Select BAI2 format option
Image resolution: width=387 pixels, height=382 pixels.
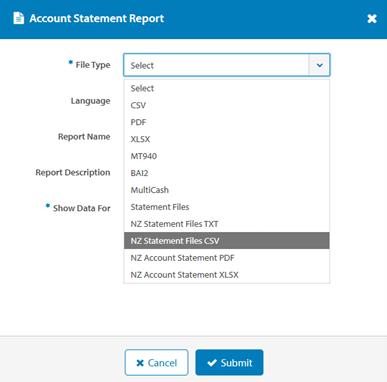click(226, 173)
